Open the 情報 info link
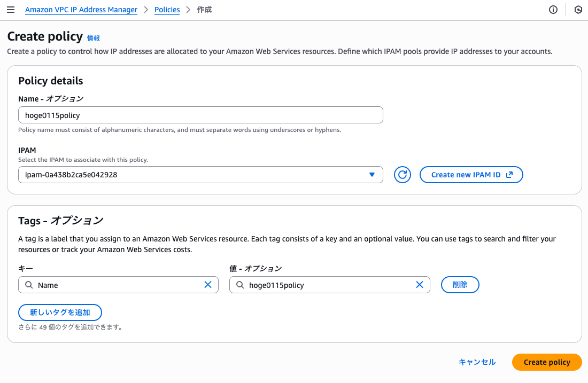Image resolution: width=588 pixels, height=383 pixels. coord(94,38)
